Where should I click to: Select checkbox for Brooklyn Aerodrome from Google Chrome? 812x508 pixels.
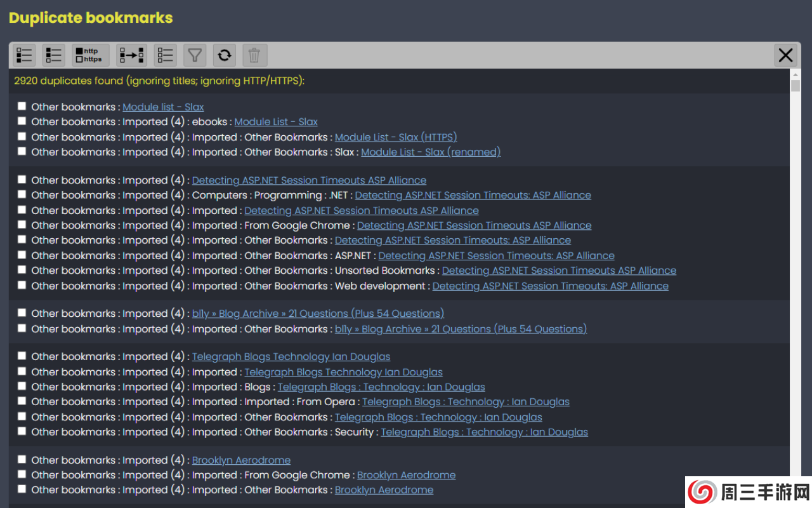click(22, 474)
